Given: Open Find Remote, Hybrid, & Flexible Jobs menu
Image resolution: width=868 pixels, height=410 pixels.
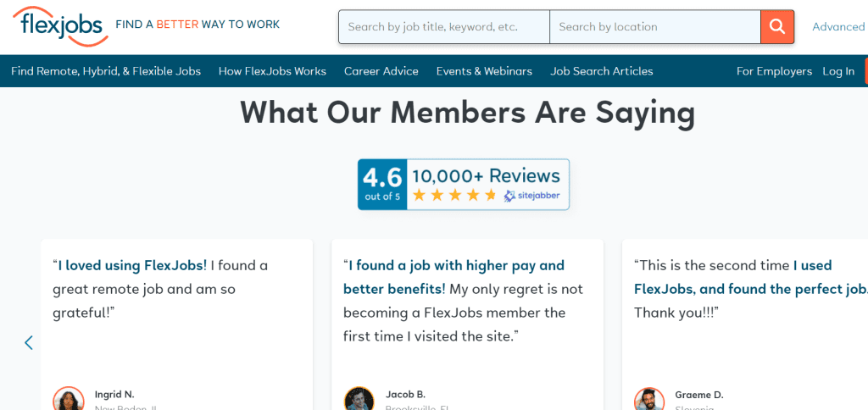Looking at the screenshot, I should pos(106,71).
